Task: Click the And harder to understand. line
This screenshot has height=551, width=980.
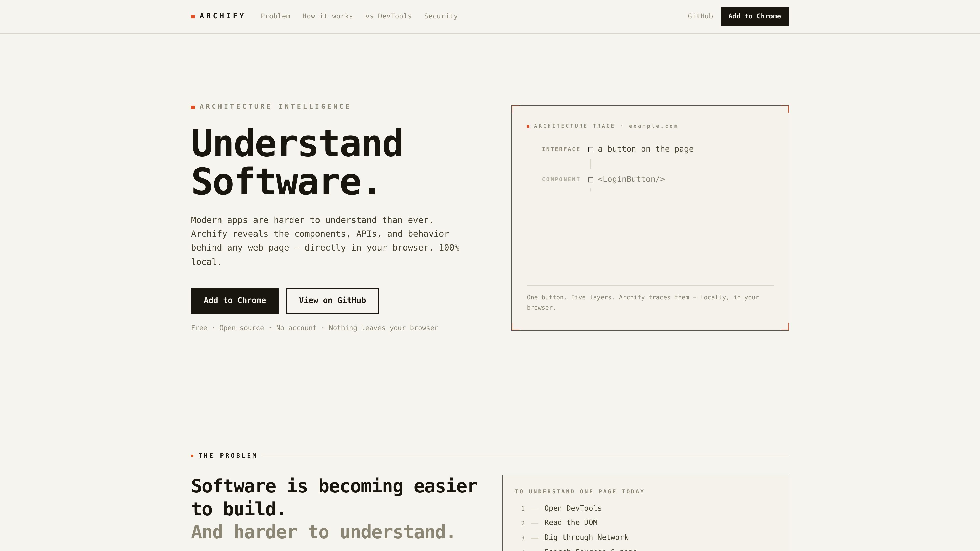Action: pos(323,532)
